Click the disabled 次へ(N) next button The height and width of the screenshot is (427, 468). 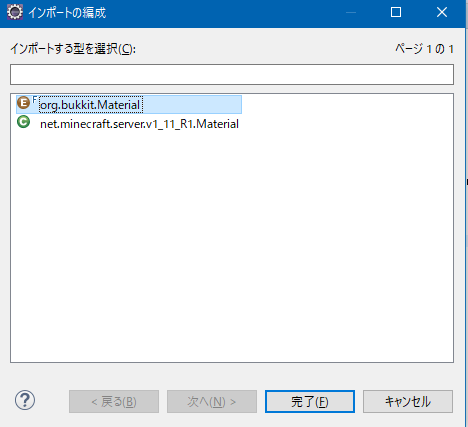212,401
